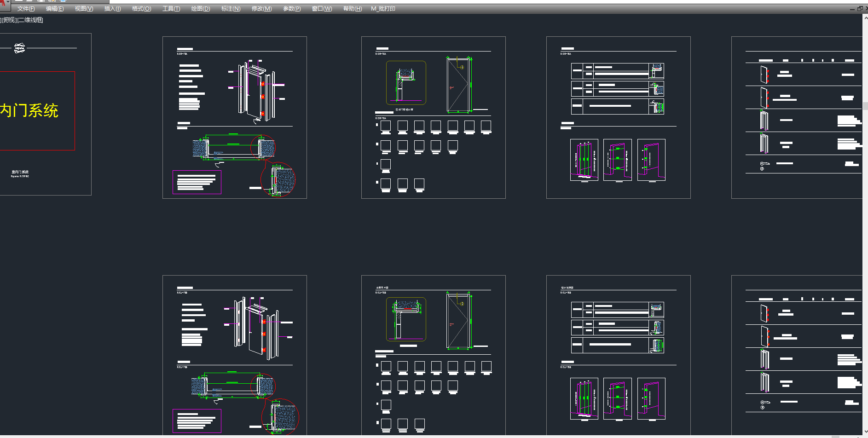Select the rounded-frame section detail in bottom row

pyautogui.click(x=406, y=319)
